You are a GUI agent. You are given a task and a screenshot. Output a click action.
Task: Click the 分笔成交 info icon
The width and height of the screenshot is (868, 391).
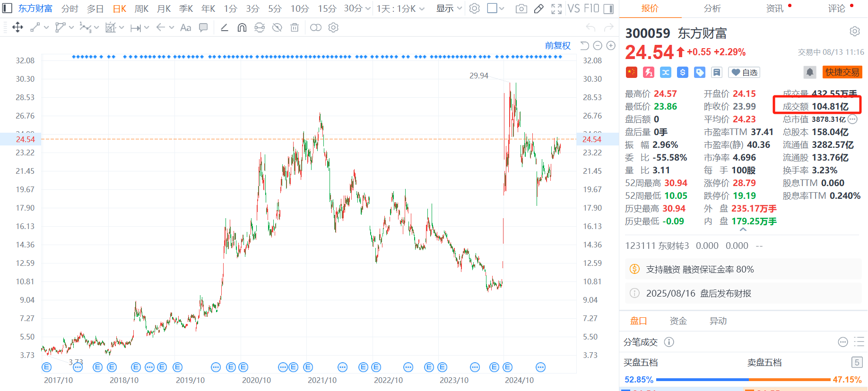pos(669,342)
